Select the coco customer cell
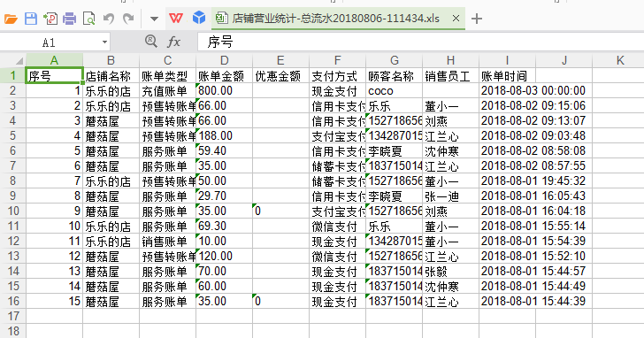 coord(395,91)
